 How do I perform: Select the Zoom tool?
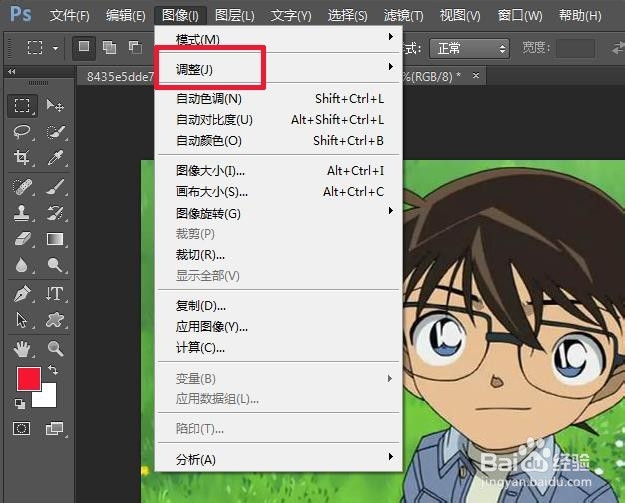click(55, 349)
